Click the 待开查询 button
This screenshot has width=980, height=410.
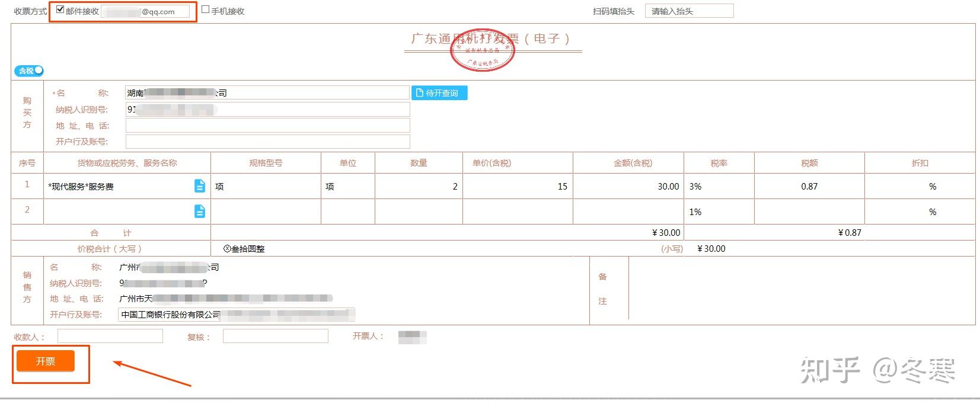(439, 93)
